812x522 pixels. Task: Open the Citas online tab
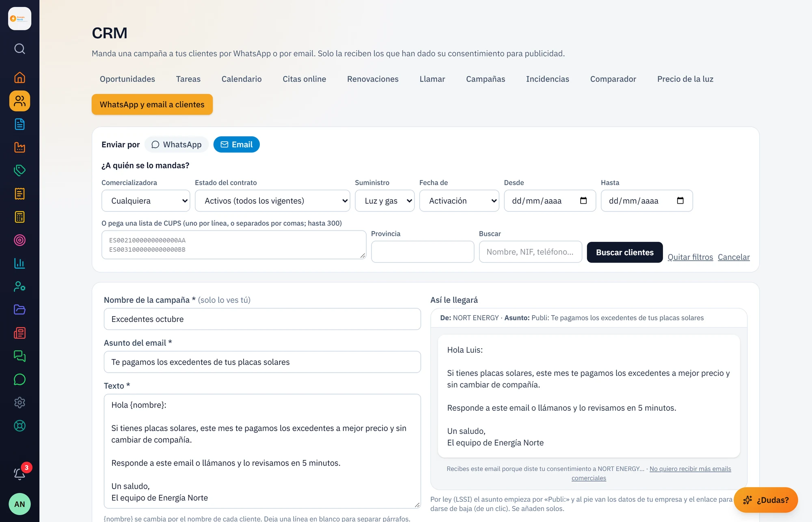(x=304, y=79)
